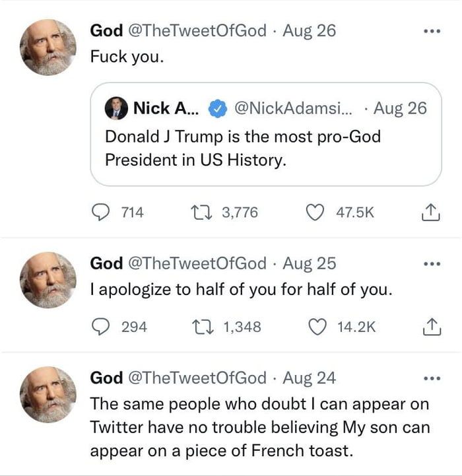Click the blue verified badge

pyautogui.click(x=217, y=108)
